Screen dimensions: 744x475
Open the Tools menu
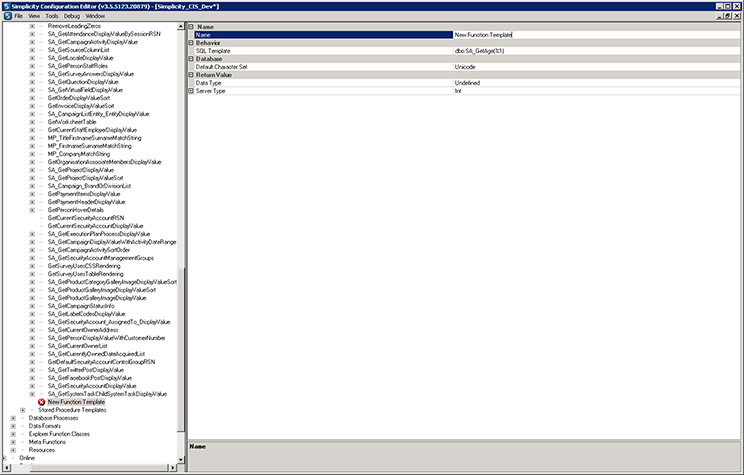[x=52, y=16]
